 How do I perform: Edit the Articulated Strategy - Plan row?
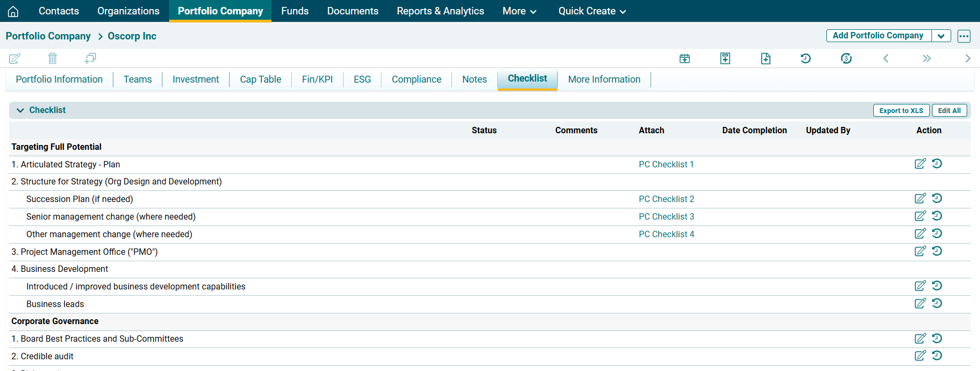coord(920,164)
